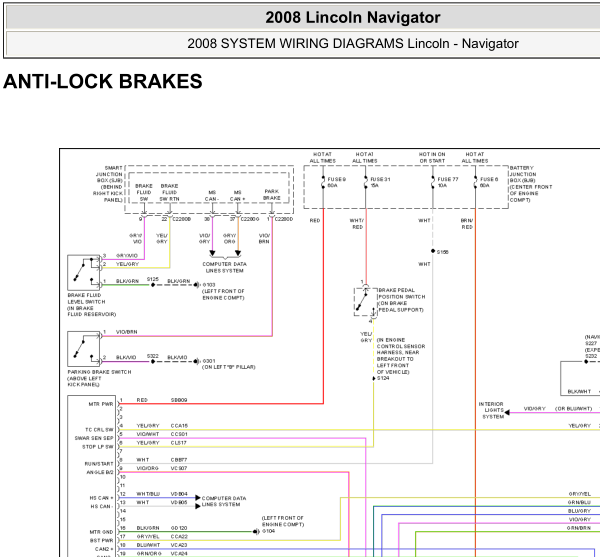Click the Fuse 6 60A symbol
Screen dimensions: 600x557
(476, 182)
